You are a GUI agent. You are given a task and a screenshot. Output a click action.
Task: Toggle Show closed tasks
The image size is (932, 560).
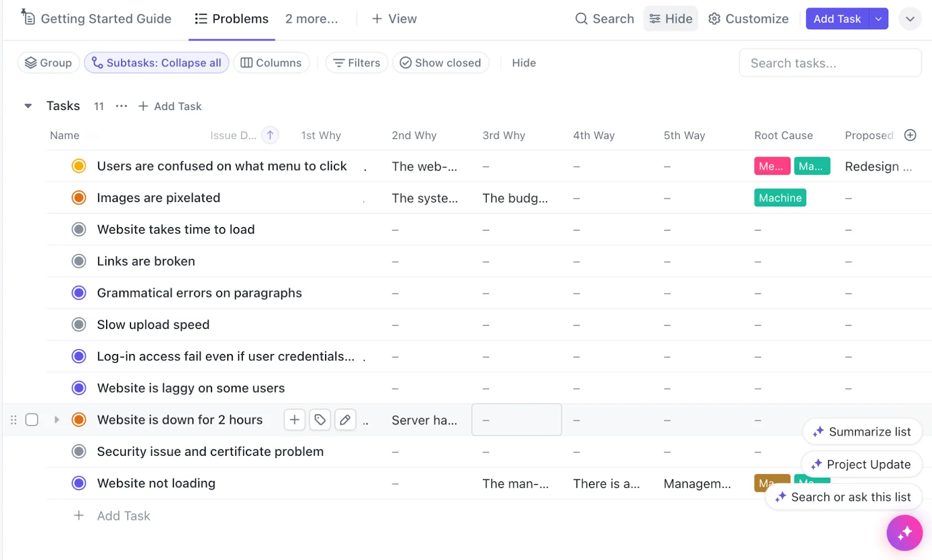tap(440, 63)
